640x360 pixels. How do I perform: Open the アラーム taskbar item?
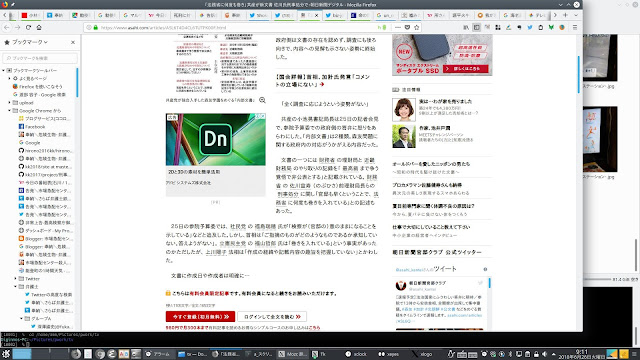[x=158, y=354]
